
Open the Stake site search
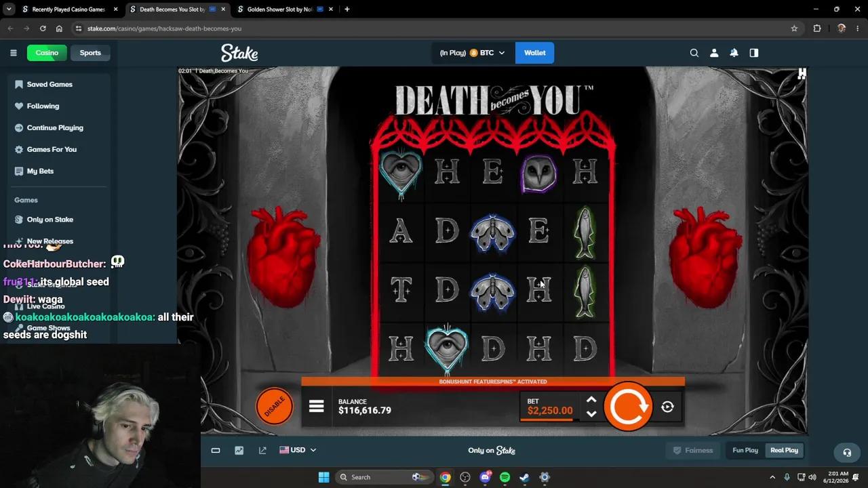point(694,53)
